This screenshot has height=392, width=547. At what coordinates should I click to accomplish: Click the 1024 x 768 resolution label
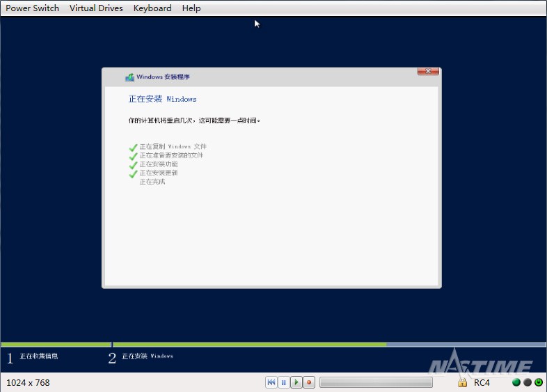[28, 382]
